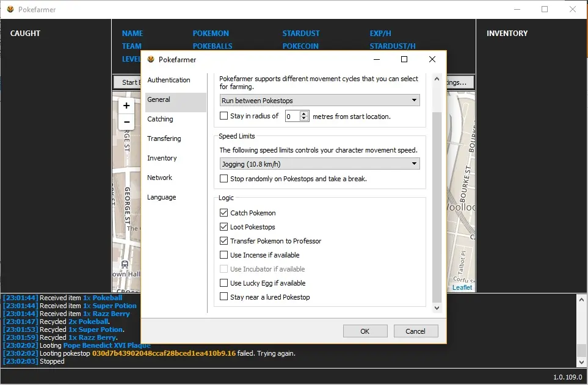Click the train station icon on map
The image size is (588, 385).
125,265
